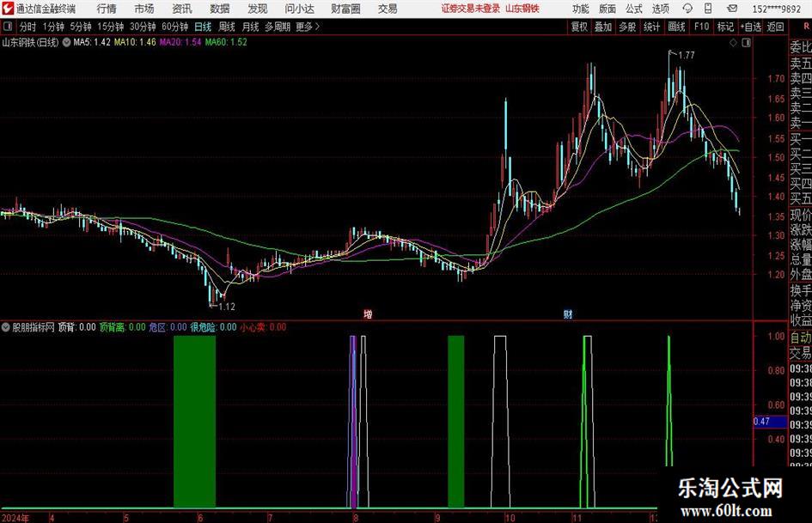This screenshot has width=812, height=523.
Task: Click the 1.77 high price label
Action: pos(687,56)
